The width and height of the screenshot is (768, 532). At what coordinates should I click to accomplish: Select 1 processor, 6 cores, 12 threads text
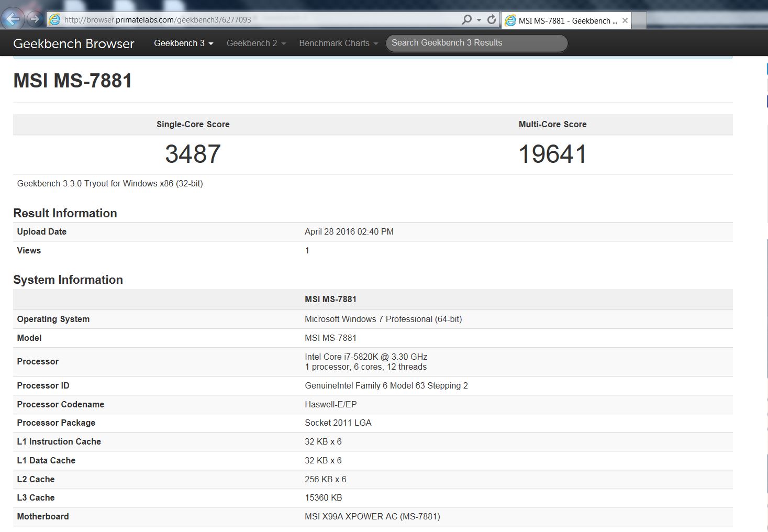click(366, 367)
